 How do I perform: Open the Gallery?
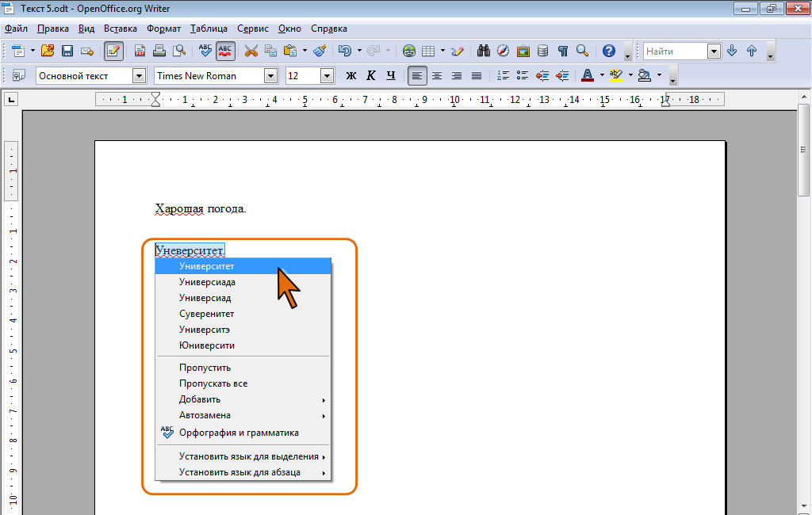523,51
